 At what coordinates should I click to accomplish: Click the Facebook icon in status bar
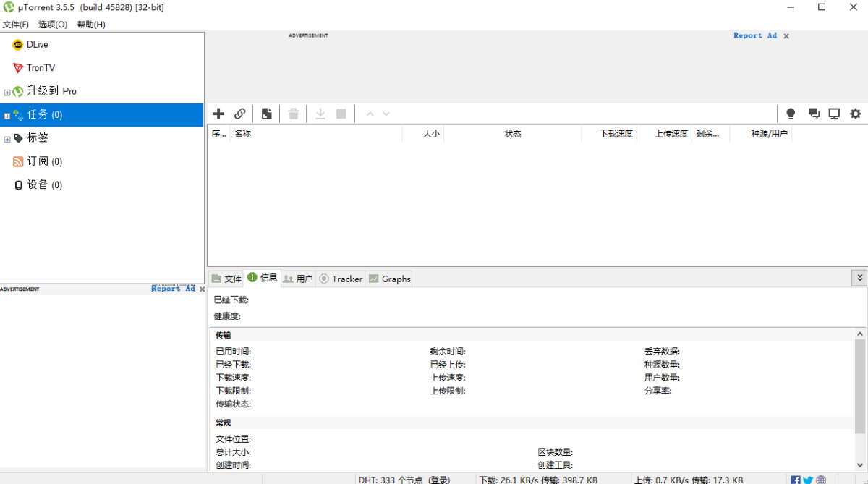(x=796, y=480)
